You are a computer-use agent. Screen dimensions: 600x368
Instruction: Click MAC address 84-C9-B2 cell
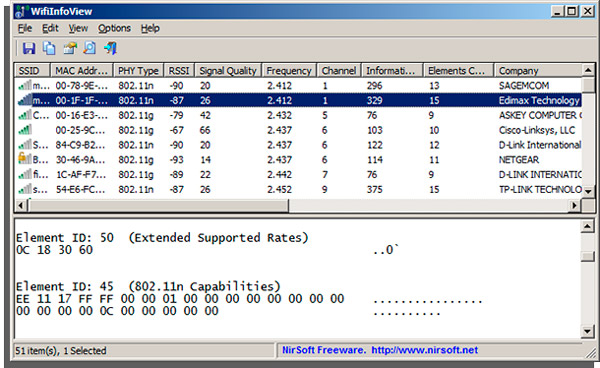(80, 145)
